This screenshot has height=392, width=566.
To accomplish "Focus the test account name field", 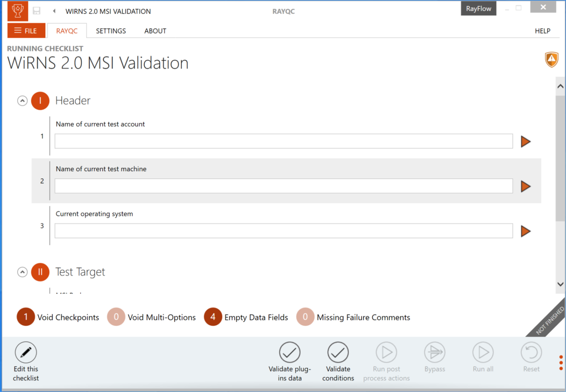I will click(x=284, y=141).
